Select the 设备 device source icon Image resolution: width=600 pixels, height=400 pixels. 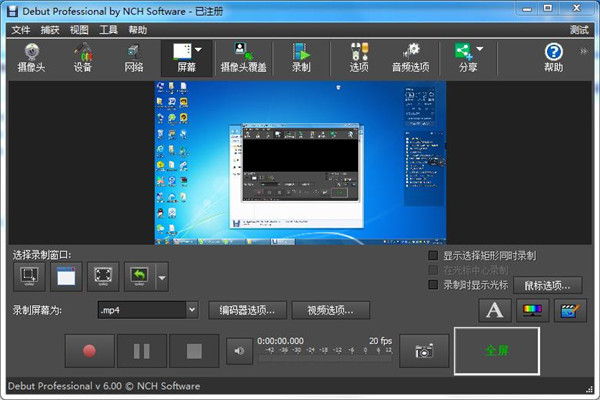pyautogui.click(x=85, y=58)
